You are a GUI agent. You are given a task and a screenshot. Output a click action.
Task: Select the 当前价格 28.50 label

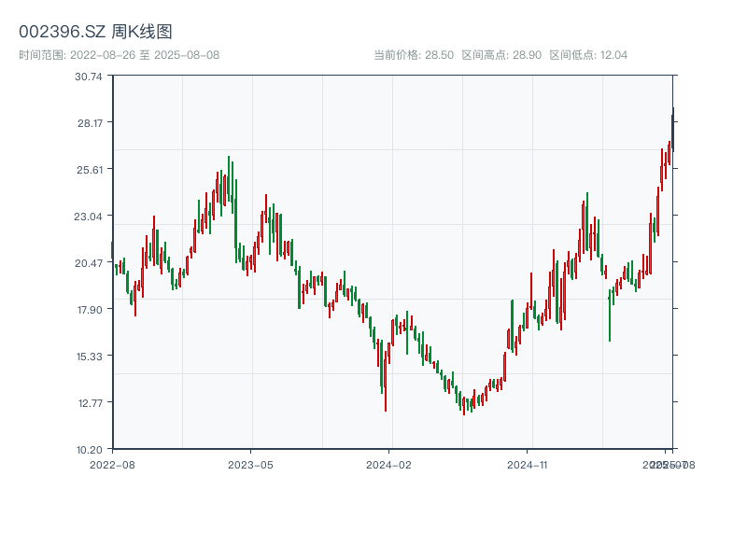click(413, 55)
